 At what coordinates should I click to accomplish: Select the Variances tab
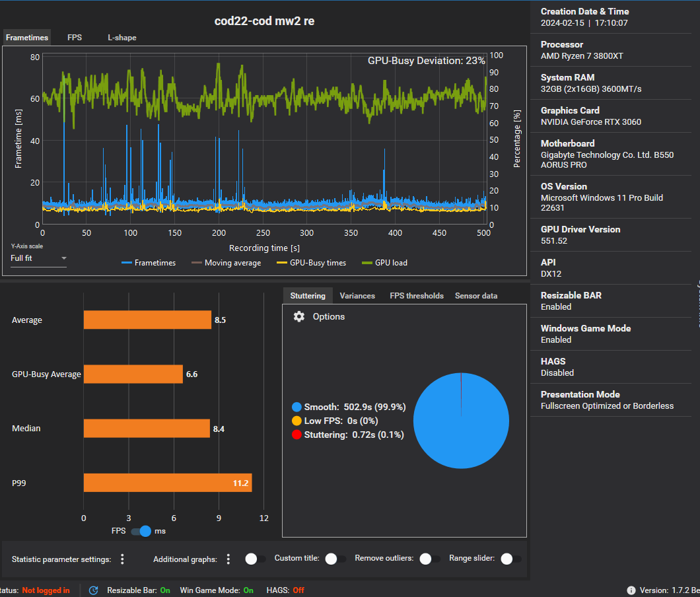pos(357,296)
